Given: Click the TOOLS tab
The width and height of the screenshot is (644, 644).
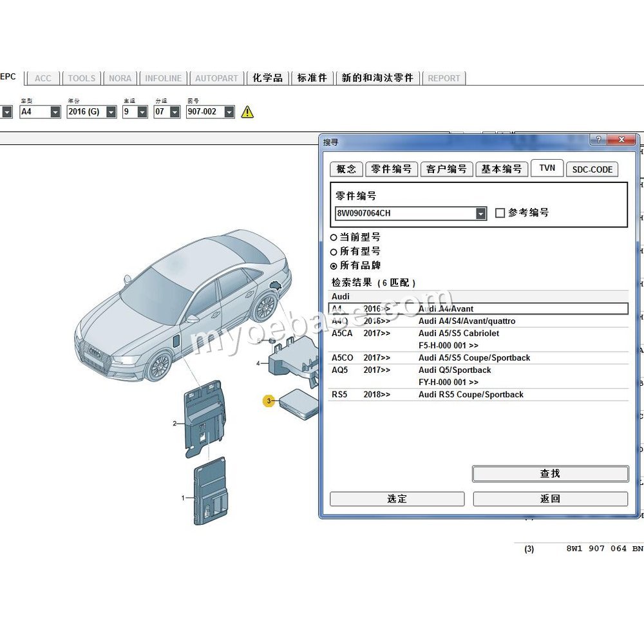Looking at the screenshot, I should (81, 78).
